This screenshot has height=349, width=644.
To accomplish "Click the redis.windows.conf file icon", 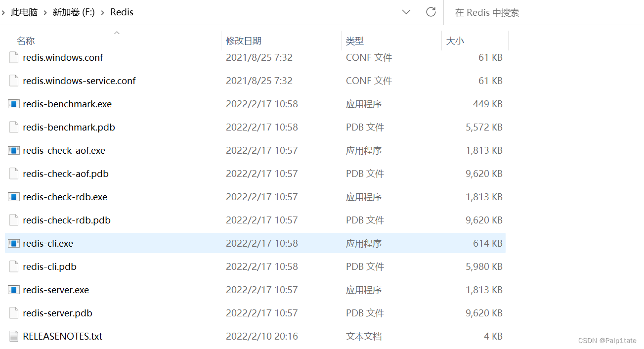I will [14, 57].
